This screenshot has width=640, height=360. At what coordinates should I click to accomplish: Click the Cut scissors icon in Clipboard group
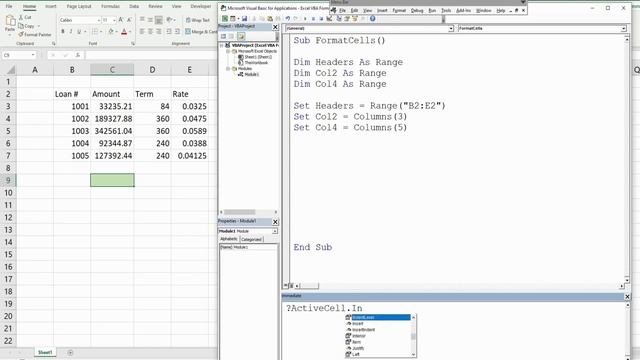(21, 18)
